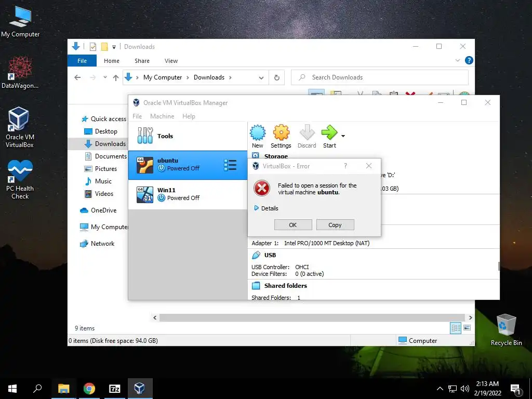Select Network in the navigation pane
This screenshot has height=399, width=532.
(x=97, y=244)
